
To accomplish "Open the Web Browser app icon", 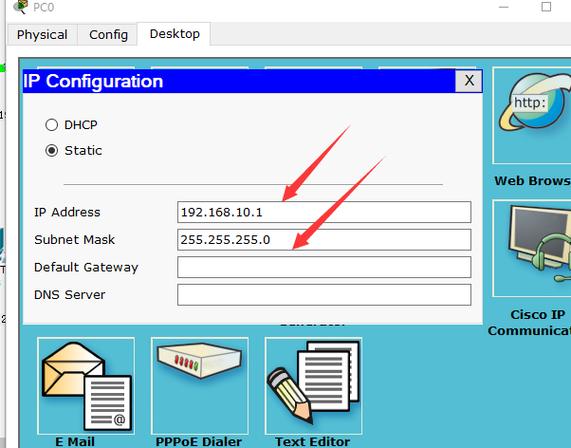I will coord(532,115).
